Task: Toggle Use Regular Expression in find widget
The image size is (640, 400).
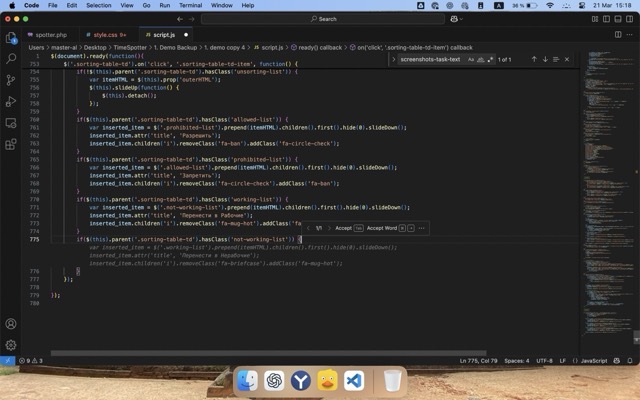Action: (489, 59)
